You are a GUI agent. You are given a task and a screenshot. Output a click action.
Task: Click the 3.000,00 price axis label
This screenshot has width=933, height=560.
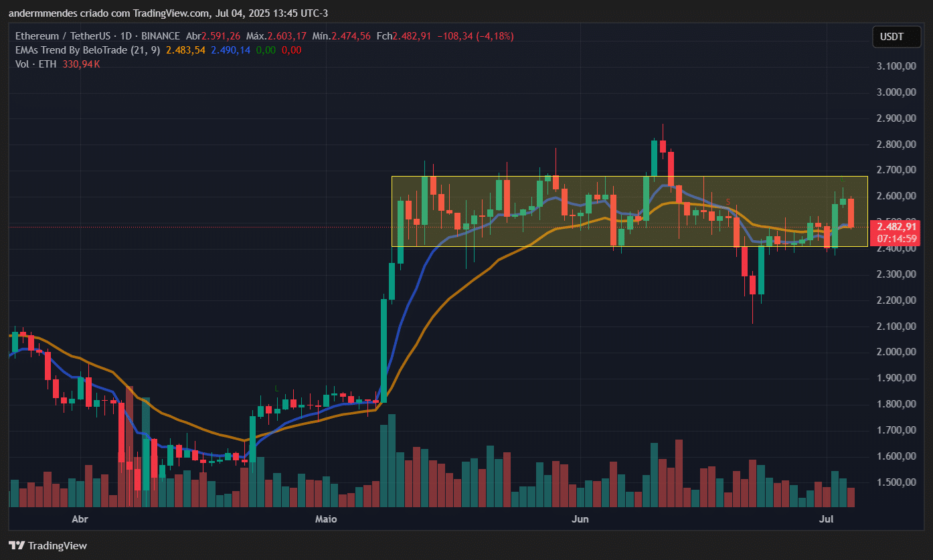click(895, 92)
